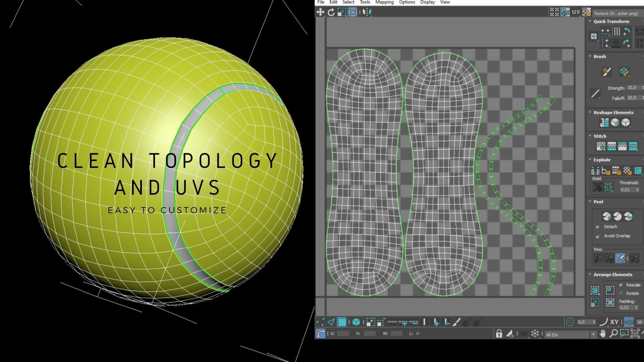The height and width of the screenshot is (362, 644).
Task: Click the Brush falloff line type icon
Action: coord(595,94)
